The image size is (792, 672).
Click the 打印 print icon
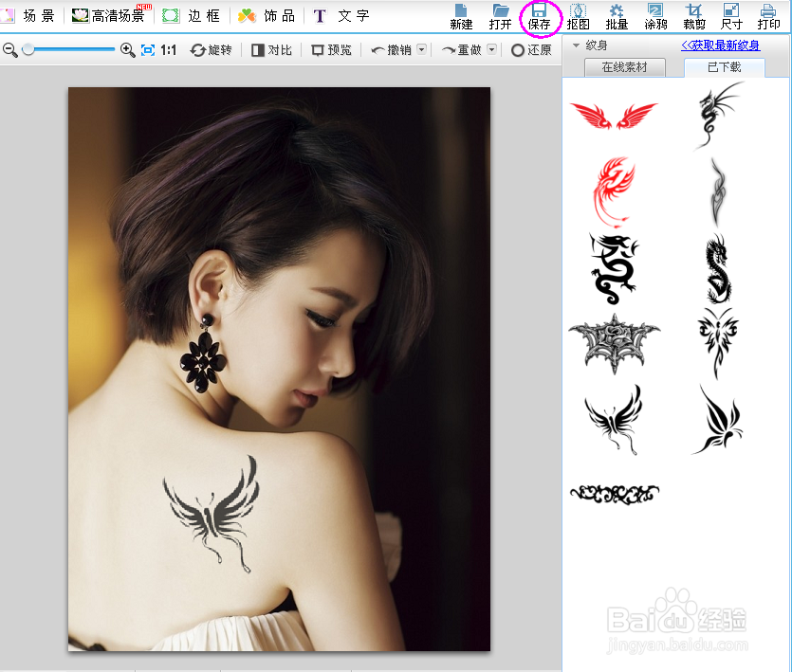768,17
